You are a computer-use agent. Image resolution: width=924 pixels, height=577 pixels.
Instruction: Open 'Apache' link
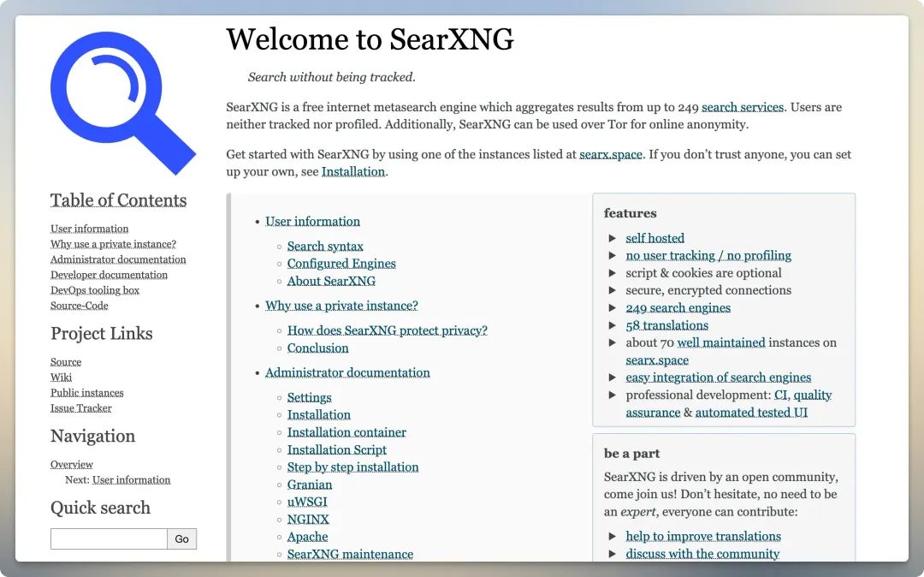point(308,537)
